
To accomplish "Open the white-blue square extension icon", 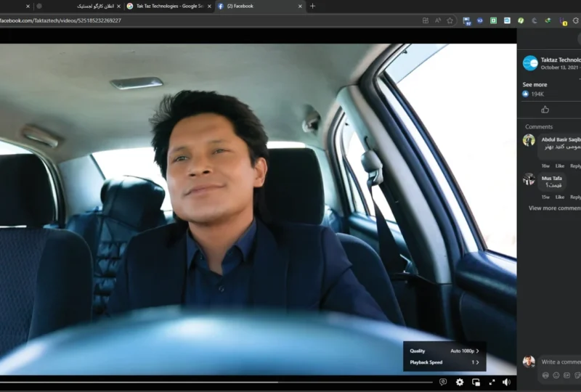I will (x=507, y=20).
